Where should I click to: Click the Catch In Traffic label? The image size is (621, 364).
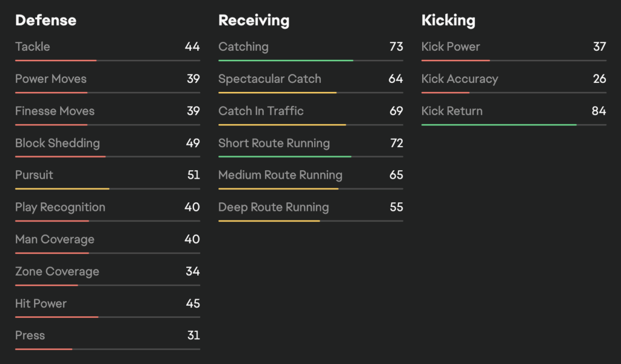pos(261,111)
